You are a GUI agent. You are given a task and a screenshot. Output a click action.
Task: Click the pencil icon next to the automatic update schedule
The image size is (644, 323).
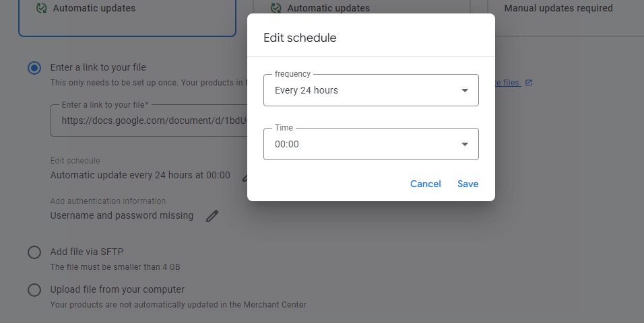[245, 176]
